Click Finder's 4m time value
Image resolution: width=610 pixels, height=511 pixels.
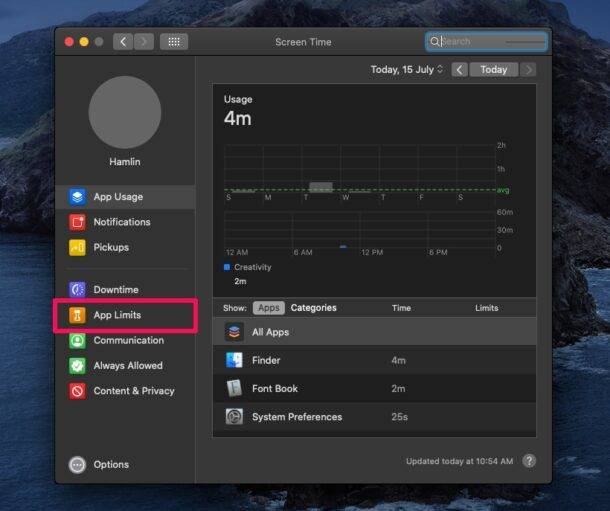398,360
